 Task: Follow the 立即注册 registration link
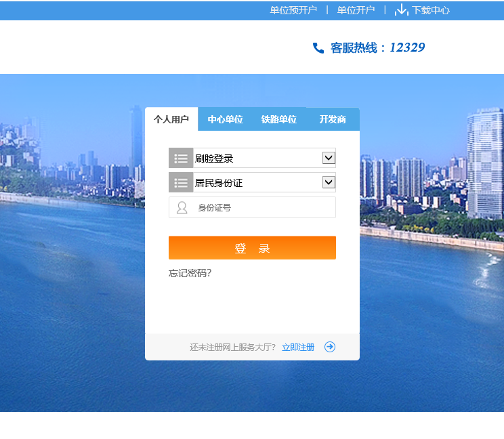[x=298, y=347]
